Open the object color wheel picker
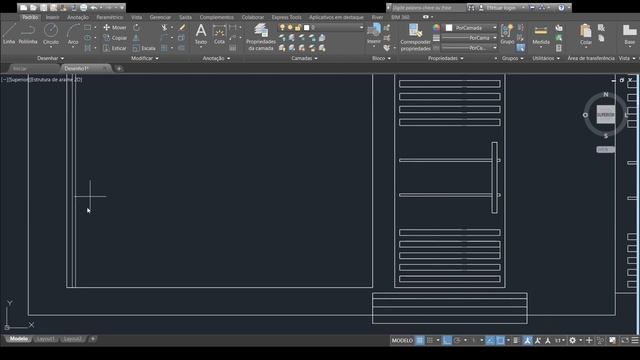Screen dimensions: 640x360 click(436, 27)
